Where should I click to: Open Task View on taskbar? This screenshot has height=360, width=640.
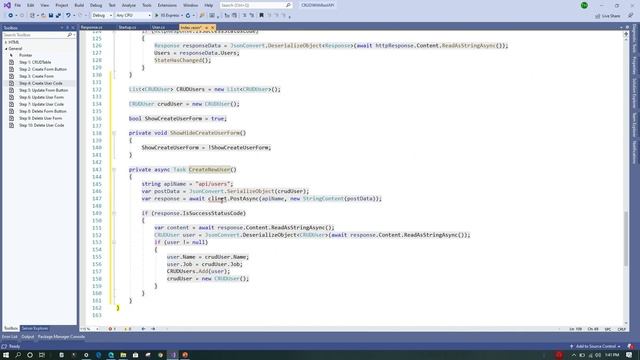[42, 355]
